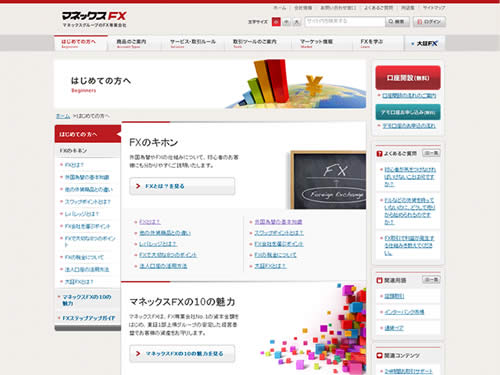Open マネックスFXの10の魅力 in the sidebar menu

(x=87, y=300)
